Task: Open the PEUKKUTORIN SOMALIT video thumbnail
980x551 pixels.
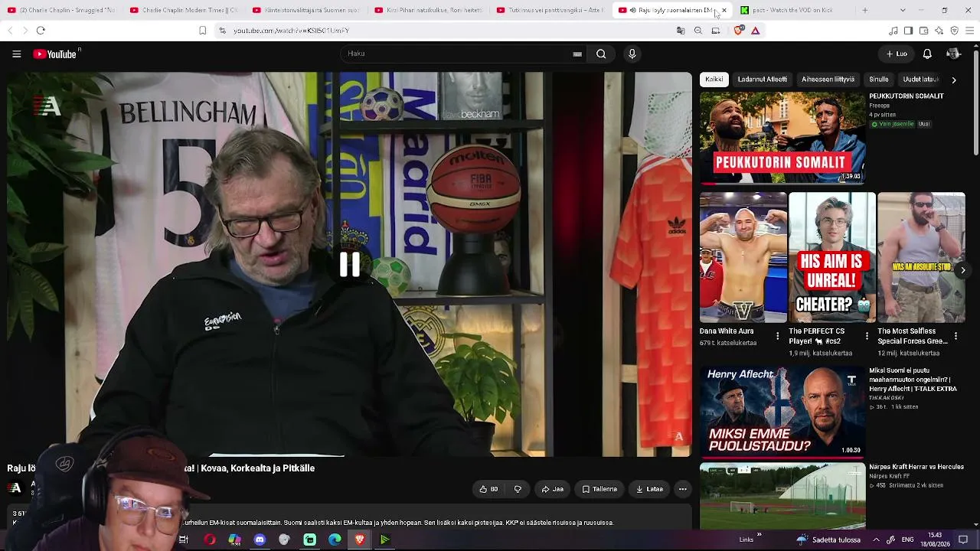Action: (782, 138)
